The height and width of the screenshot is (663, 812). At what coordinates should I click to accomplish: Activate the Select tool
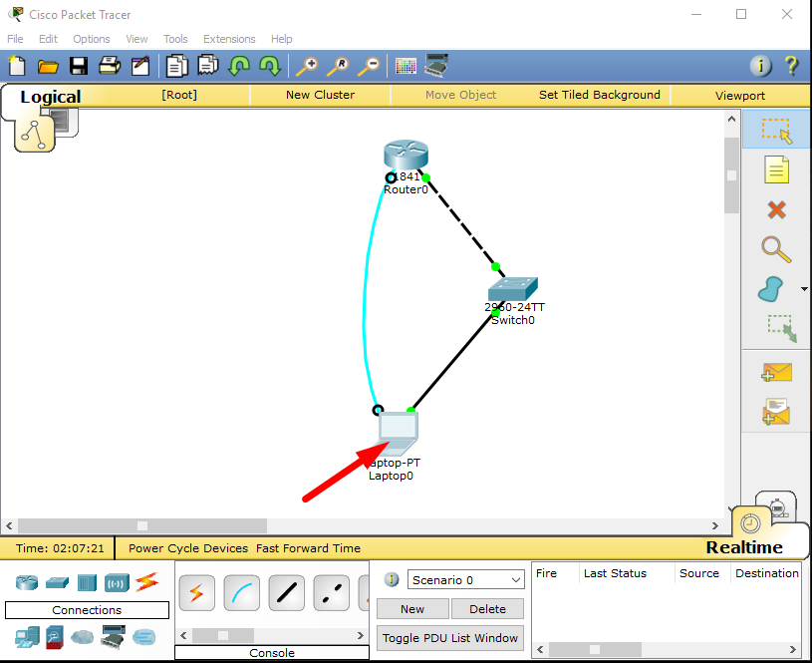tap(776, 131)
